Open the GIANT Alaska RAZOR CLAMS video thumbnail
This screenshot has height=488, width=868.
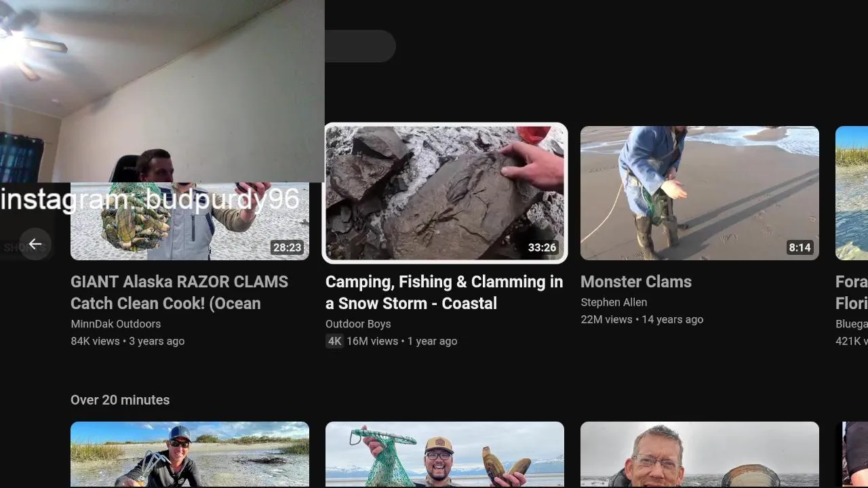point(190,221)
